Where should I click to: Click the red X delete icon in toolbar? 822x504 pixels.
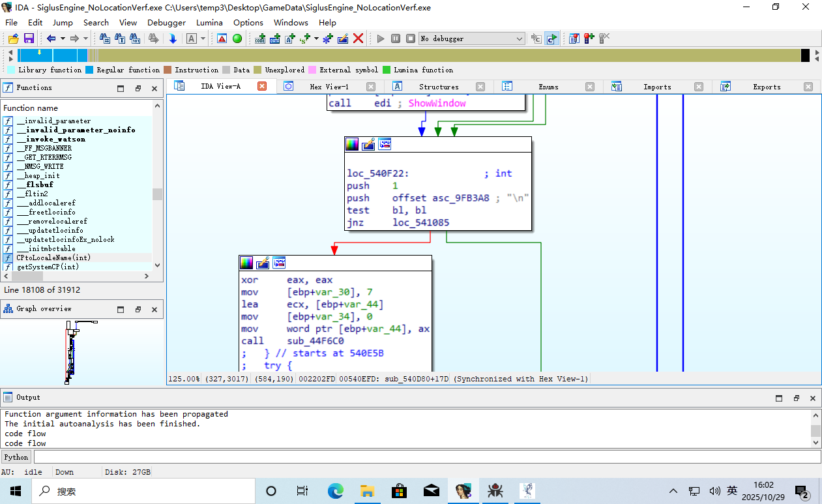click(x=358, y=38)
